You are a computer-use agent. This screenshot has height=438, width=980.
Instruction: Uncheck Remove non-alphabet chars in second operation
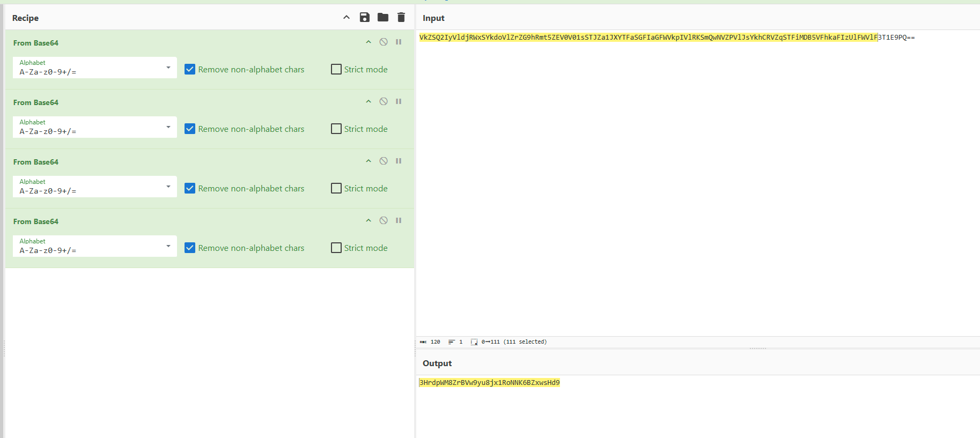coord(190,129)
